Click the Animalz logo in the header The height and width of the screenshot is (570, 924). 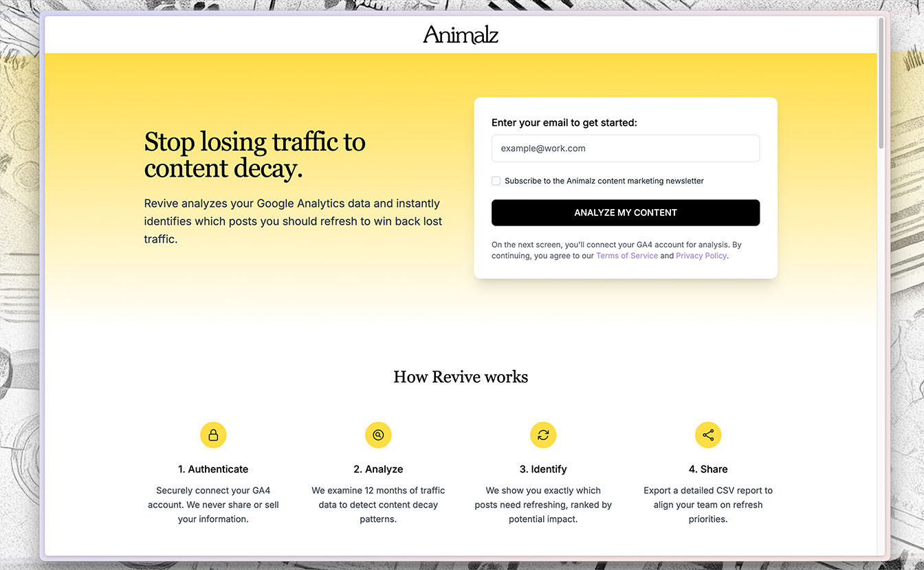point(461,34)
